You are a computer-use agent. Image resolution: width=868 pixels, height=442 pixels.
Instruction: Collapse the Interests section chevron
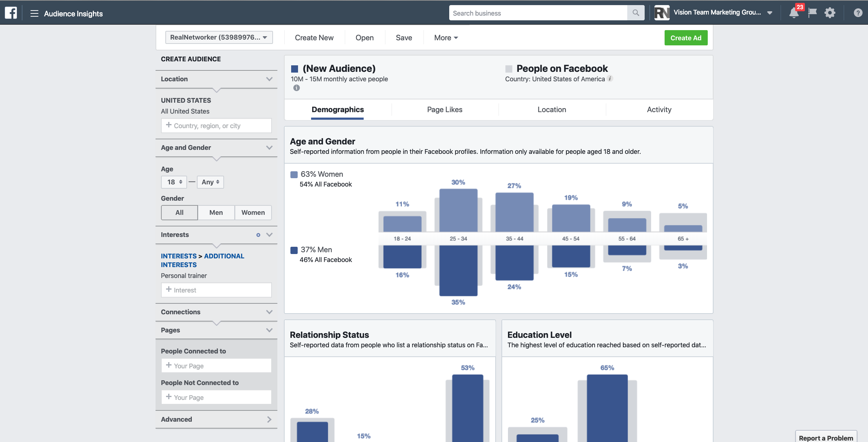[269, 234]
